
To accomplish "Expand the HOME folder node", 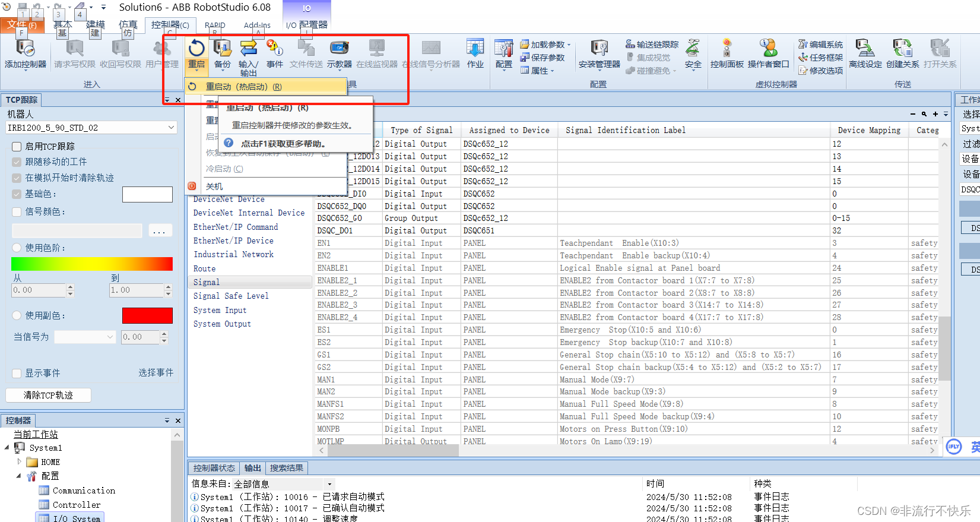I will 20,462.
